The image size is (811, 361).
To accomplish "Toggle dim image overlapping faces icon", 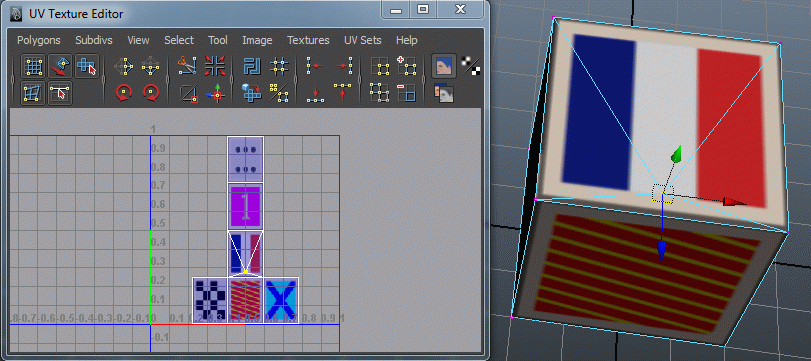I will [444, 93].
